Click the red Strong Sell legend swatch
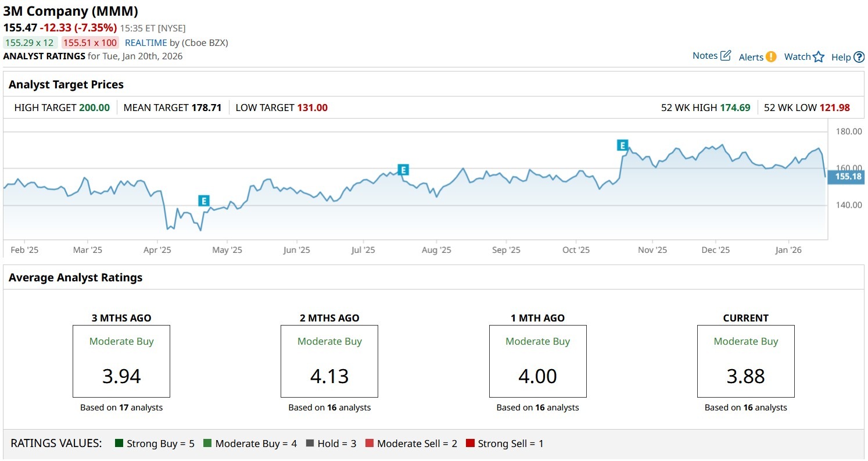Image resolution: width=868 pixels, height=461 pixels. [x=470, y=444]
